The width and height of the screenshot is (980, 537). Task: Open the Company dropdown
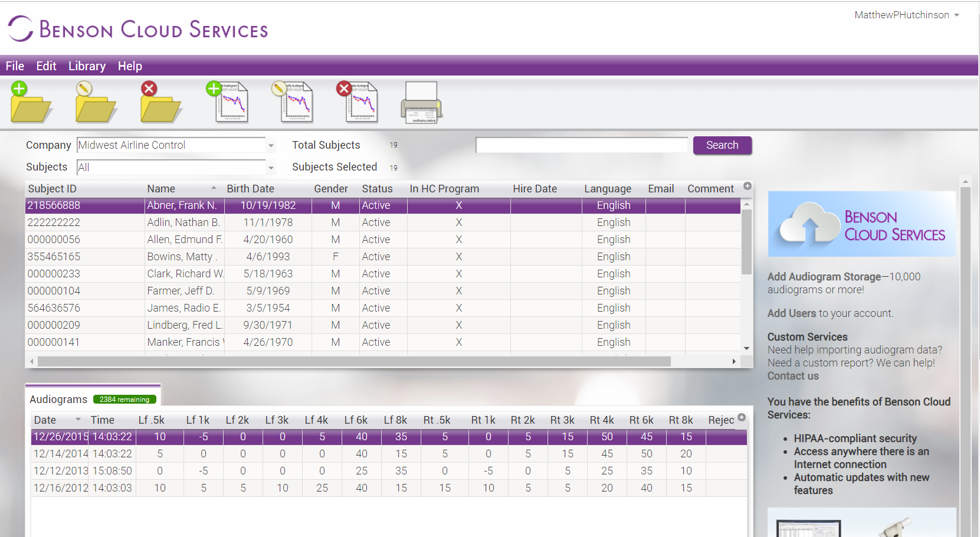[x=271, y=145]
